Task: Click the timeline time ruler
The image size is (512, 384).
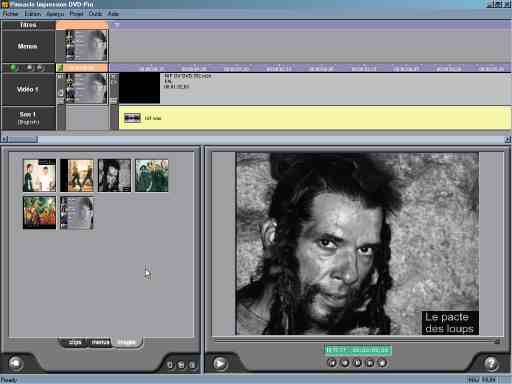Action: 310,68
